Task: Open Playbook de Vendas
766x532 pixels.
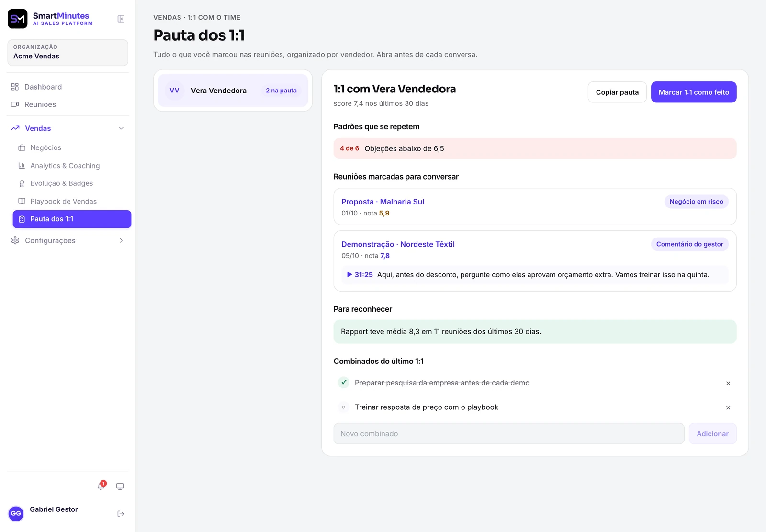Action: 72,201
